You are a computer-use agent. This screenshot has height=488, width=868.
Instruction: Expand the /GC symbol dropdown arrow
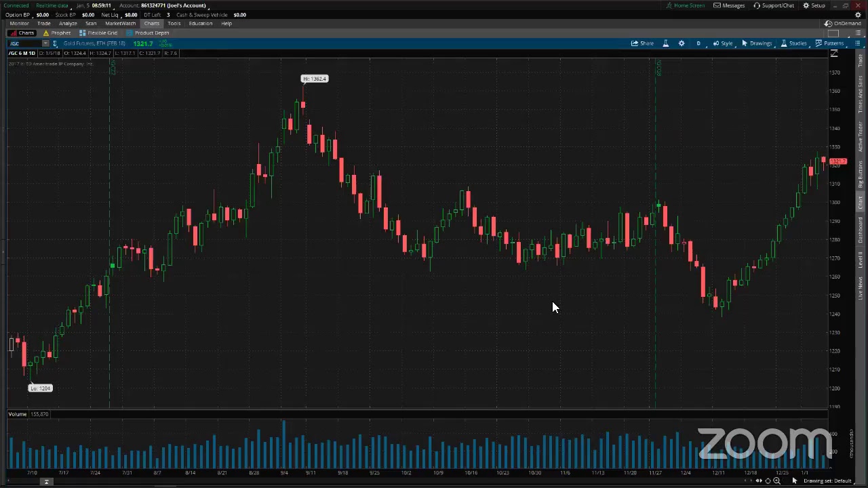[x=45, y=43]
